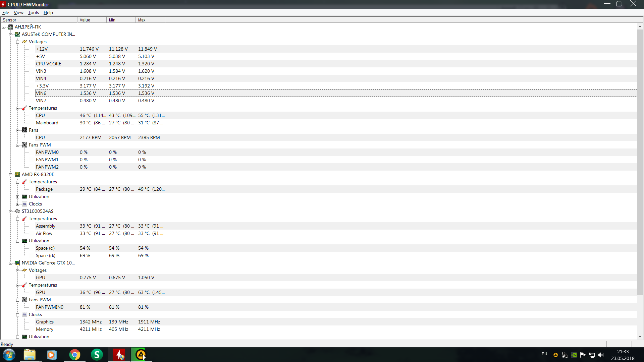Screen dimensions: 644x362
Task: Collapse the hard drive Utilization node
Action: 18,241
